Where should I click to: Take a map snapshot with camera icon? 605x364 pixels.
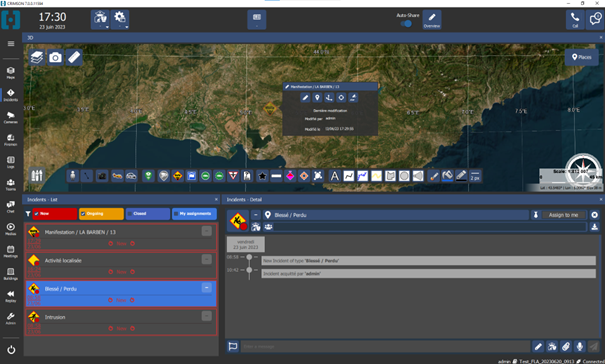coord(55,58)
